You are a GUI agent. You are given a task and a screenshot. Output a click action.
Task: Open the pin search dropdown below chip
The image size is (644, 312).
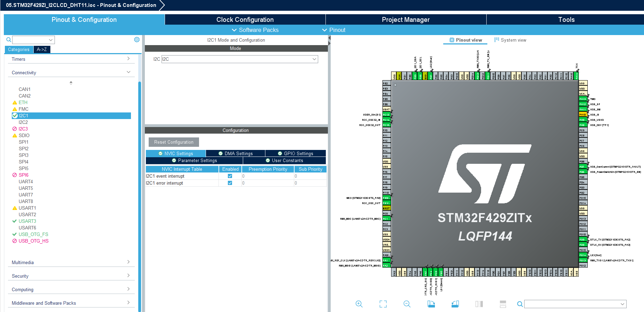pyautogui.click(x=575, y=304)
